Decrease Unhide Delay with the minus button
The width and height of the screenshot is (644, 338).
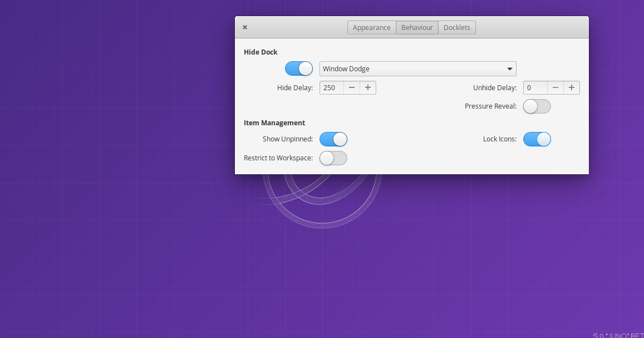coord(555,87)
